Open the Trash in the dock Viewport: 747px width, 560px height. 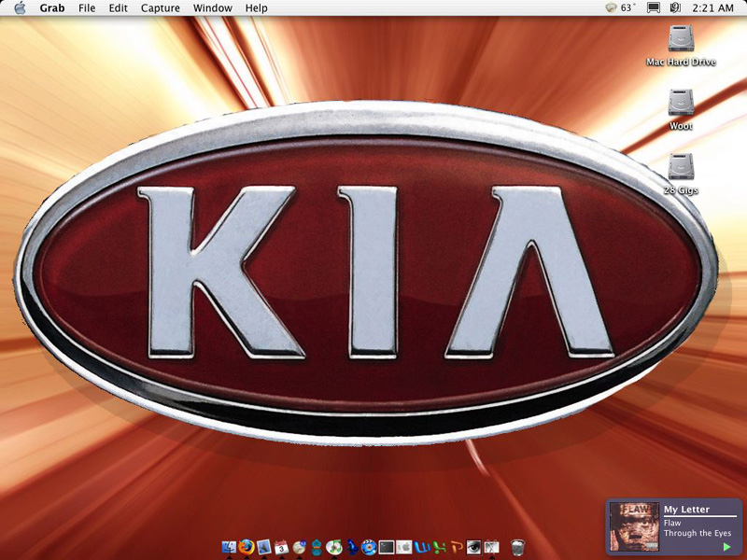click(517, 547)
